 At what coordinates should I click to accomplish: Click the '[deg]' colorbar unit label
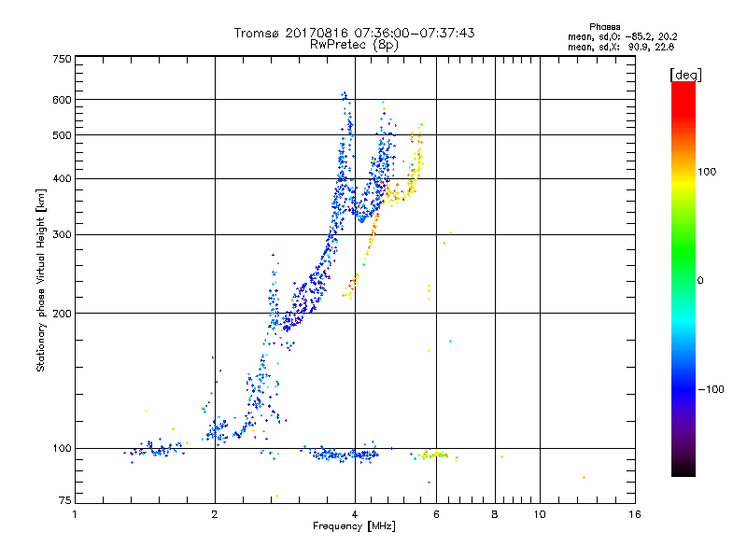click(685, 75)
